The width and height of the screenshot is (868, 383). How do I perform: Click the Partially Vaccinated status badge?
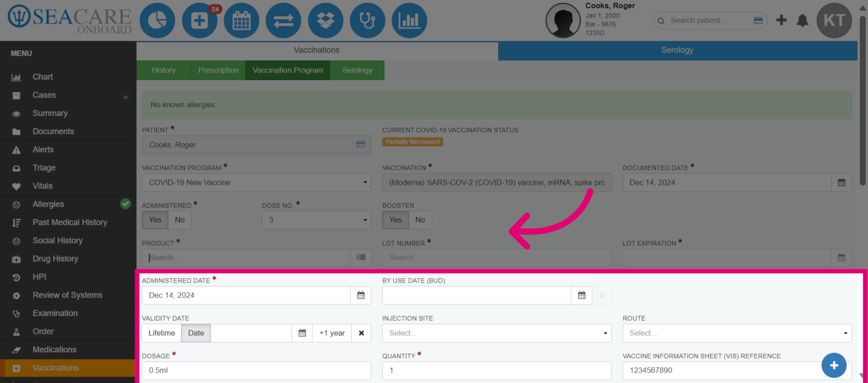click(x=412, y=142)
